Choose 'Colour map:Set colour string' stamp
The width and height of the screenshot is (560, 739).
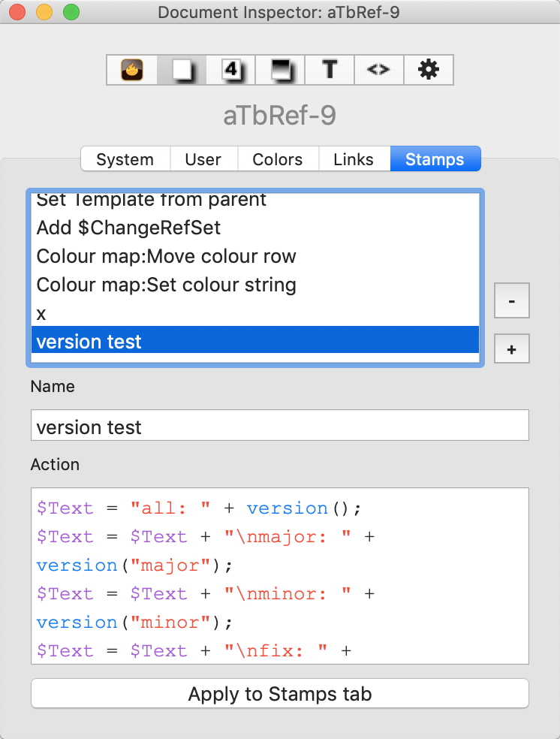(167, 285)
